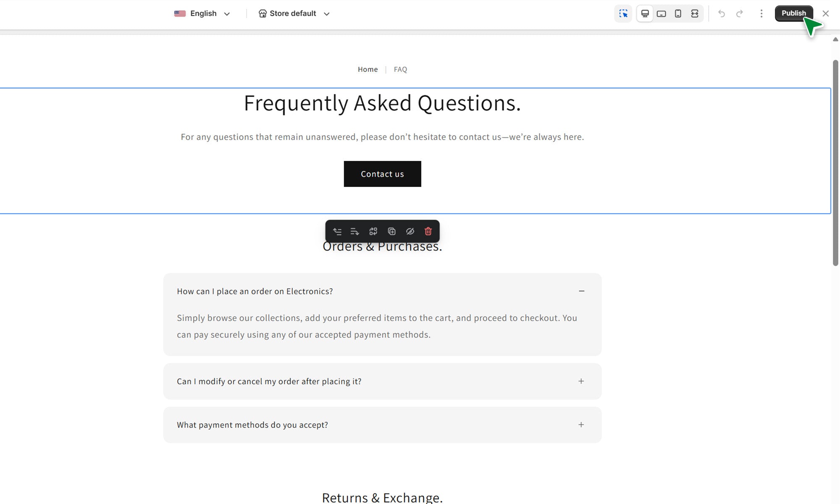Duplicate the selected section

(x=391, y=231)
